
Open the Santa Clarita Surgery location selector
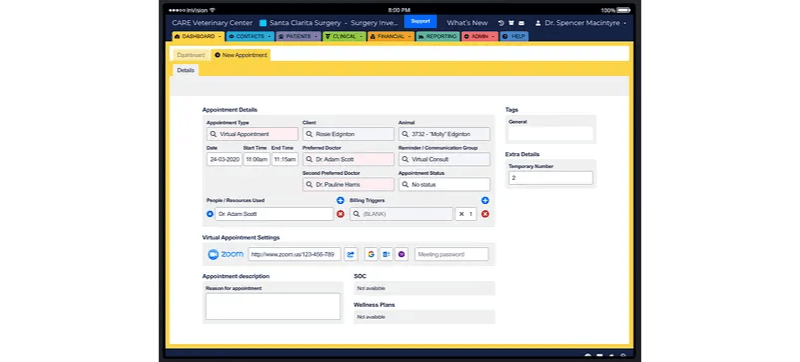point(329,23)
